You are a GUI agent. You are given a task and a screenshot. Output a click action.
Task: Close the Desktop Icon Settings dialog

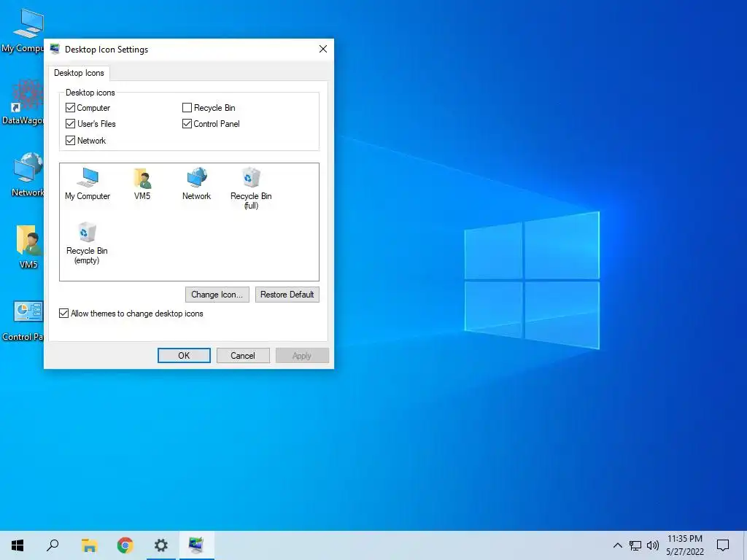(x=323, y=49)
